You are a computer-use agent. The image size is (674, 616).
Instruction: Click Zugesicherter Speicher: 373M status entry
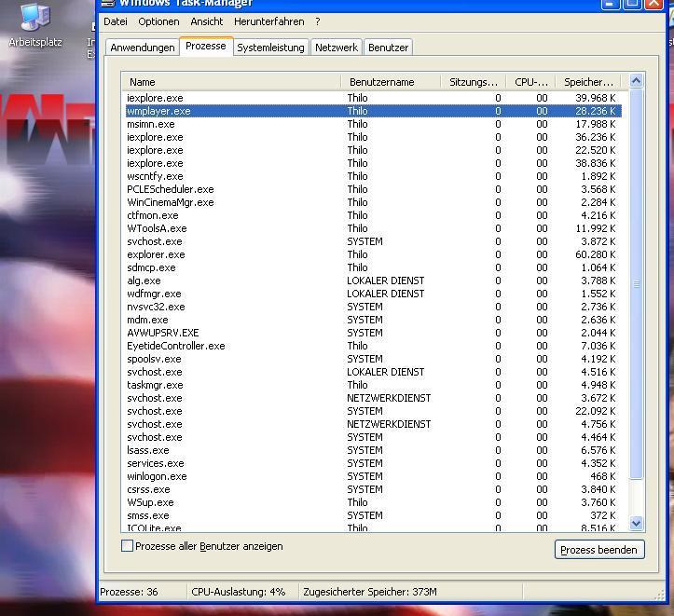click(x=370, y=592)
